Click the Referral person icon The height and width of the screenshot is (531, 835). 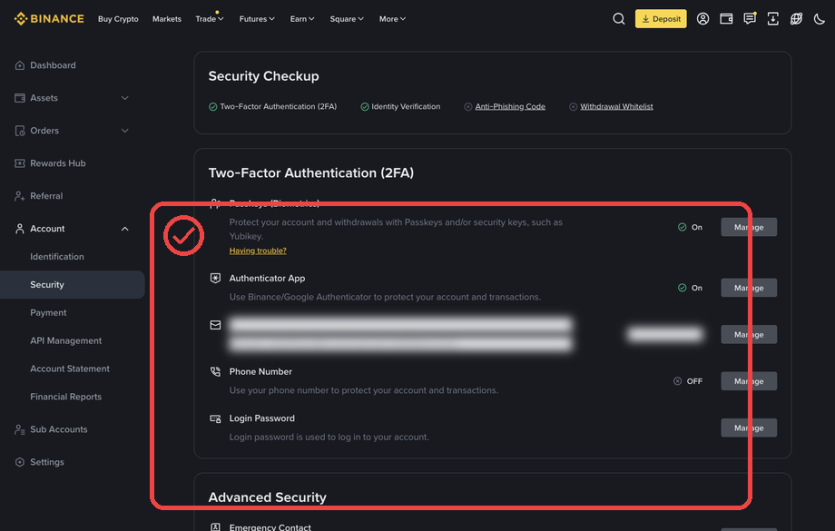pyautogui.click(x=20, y=196)
